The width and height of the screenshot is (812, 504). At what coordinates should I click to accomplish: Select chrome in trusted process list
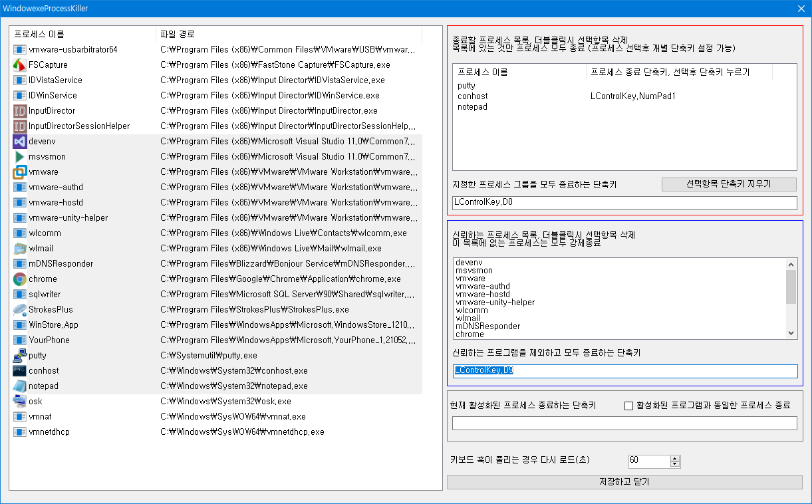click(x=470, y=334)
